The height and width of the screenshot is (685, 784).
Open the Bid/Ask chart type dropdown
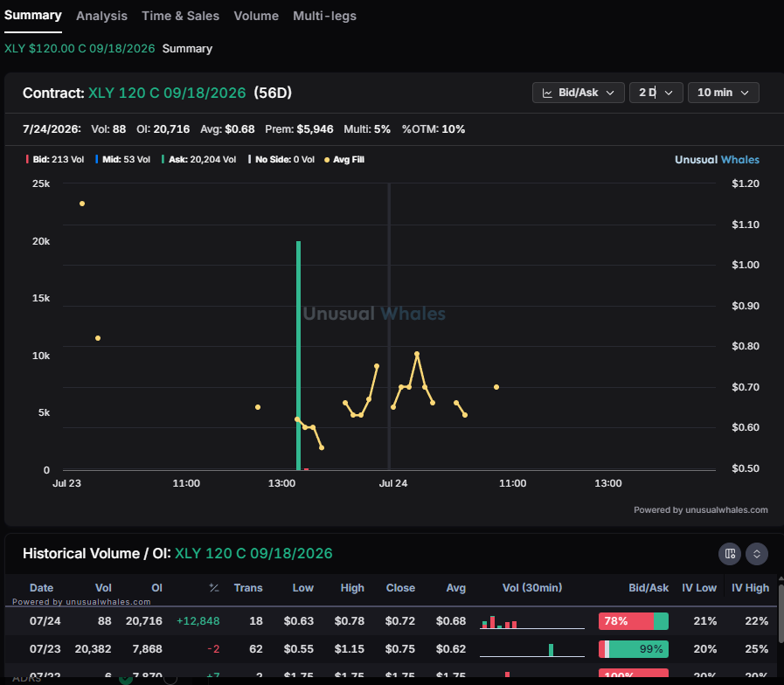coord(578,93)
